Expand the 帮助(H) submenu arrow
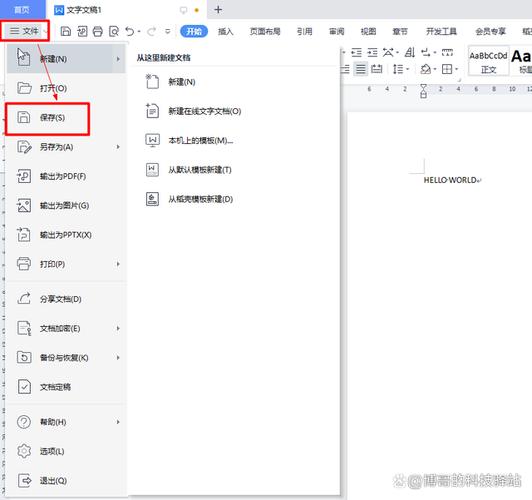This screenshot has width=532, height=500. coord(118,422)
